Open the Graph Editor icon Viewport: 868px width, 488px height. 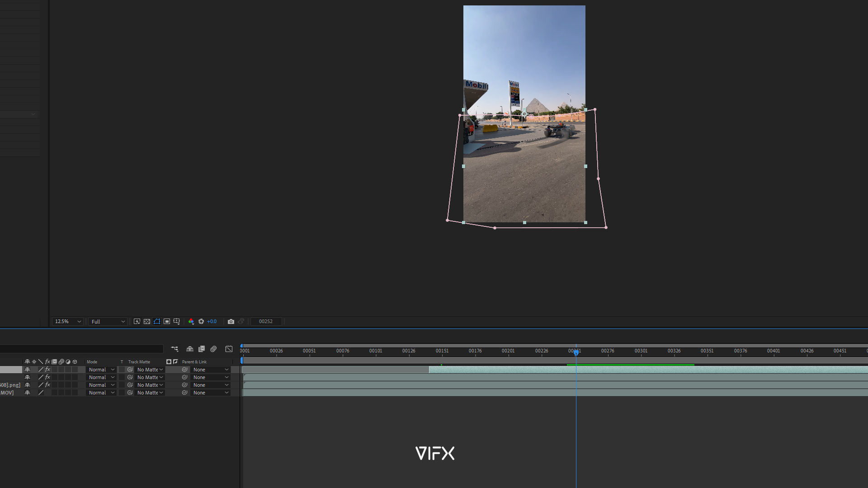point(229,349)
